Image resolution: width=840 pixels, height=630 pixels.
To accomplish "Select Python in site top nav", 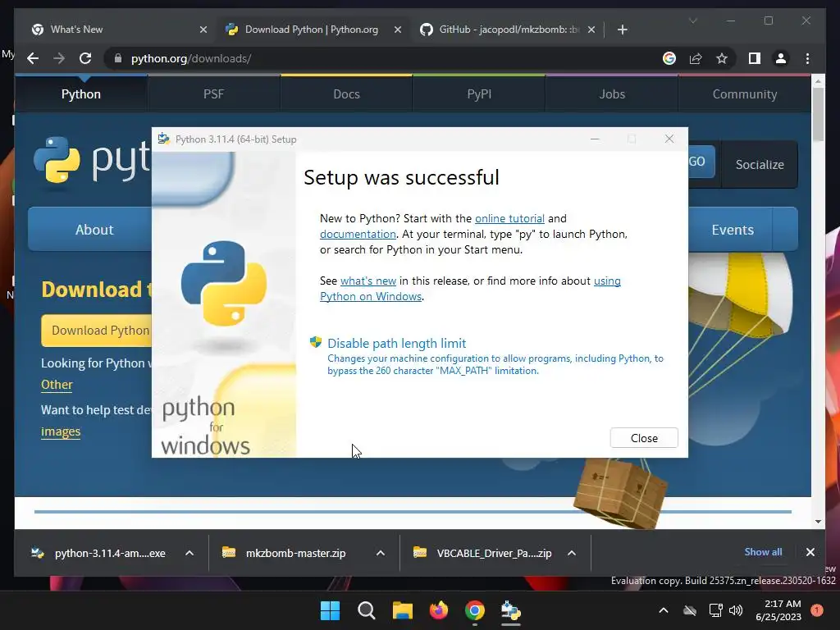I will coord(81,94).
